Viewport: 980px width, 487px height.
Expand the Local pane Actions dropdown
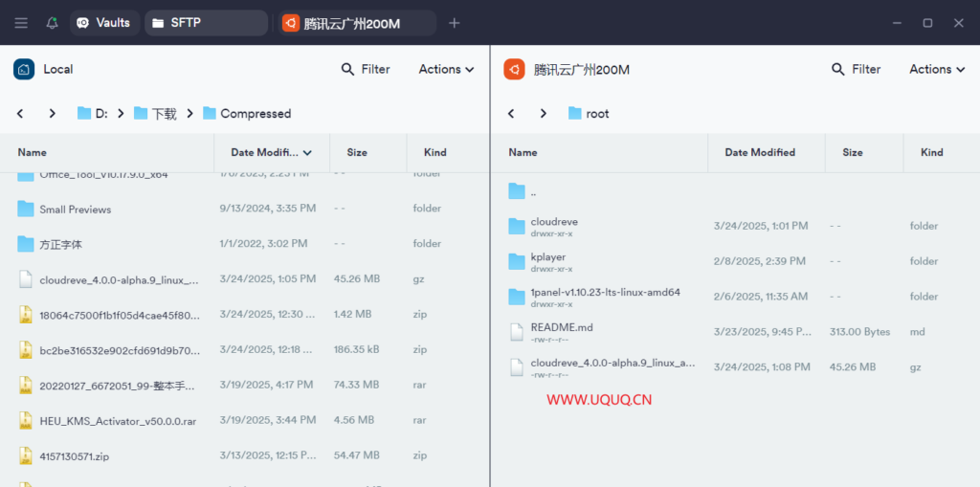point(446,69)
